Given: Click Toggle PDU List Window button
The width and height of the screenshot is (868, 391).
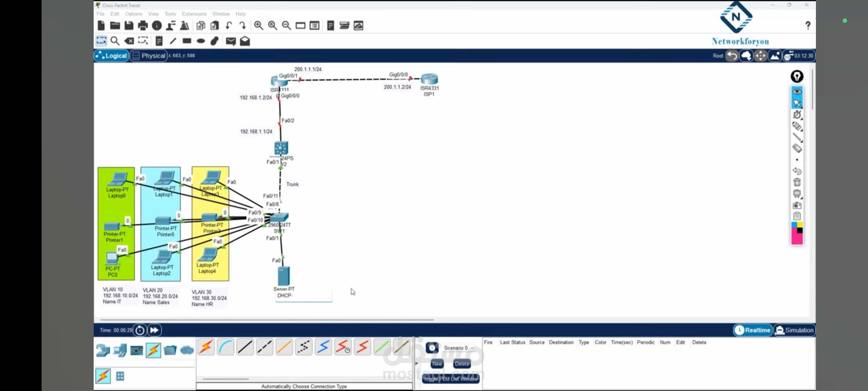Looking at the screenshot, I should pos(451,379).
